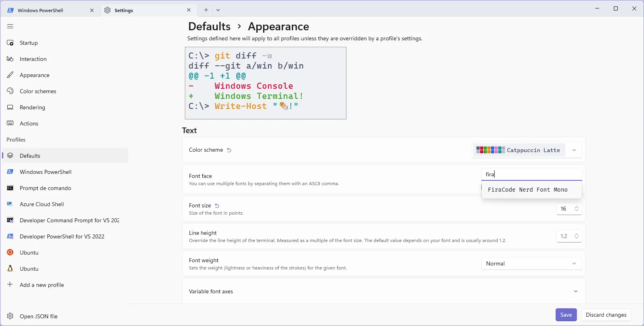Click the Actions keyboard icon
644x326 pixels.
click(10, 123)
